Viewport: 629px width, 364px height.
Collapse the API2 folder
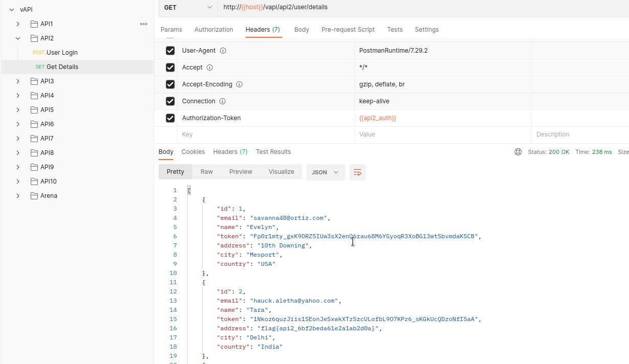[x=18, y=38]
